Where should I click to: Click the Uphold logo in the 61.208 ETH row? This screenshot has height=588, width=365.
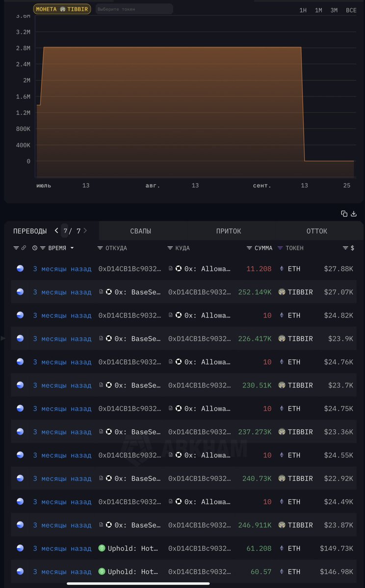[102, 548]
